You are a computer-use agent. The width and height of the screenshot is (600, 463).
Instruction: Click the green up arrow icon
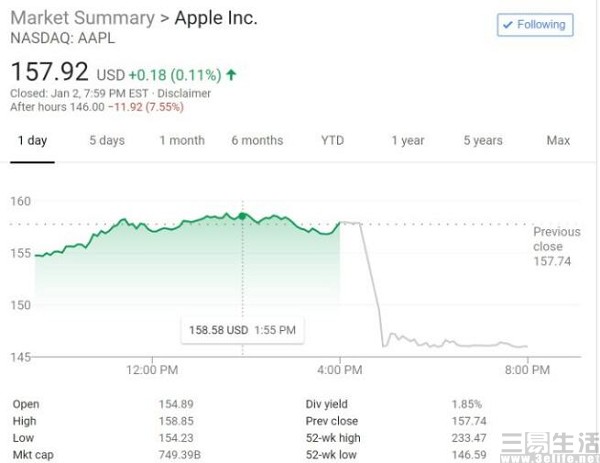click(x=232, y=74)
